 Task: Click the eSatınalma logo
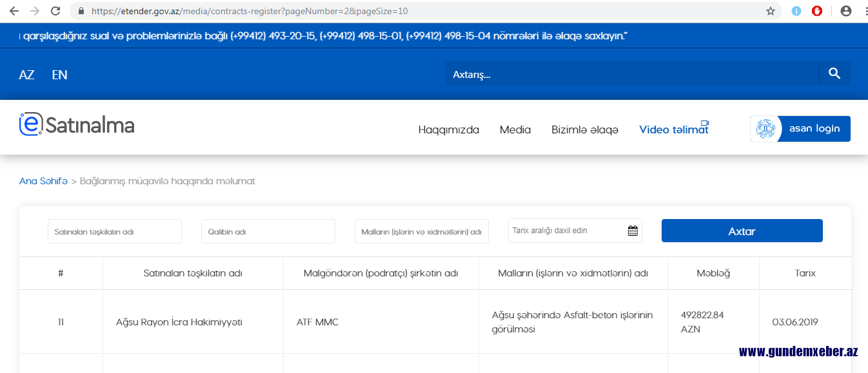[77, 124]
